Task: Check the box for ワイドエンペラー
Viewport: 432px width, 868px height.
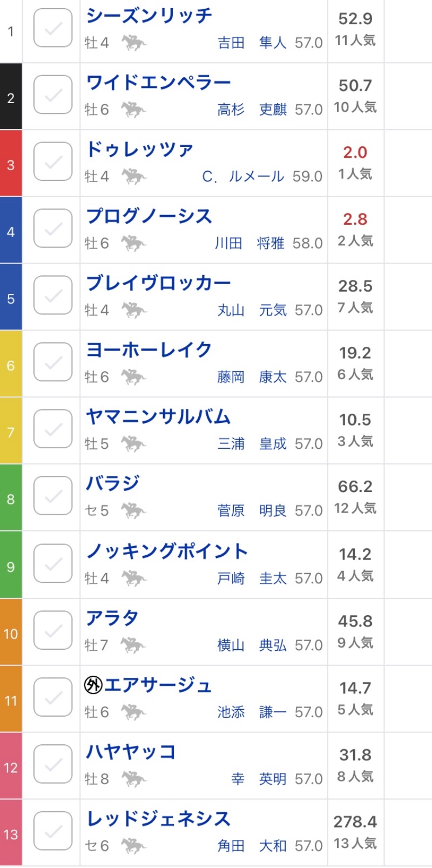Action: tap(53, 95)
